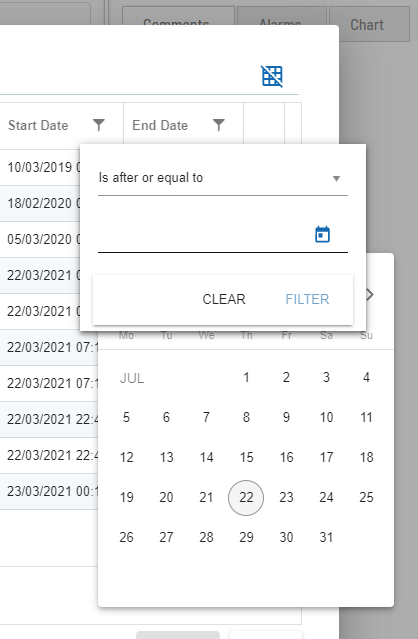Click the dropdown arrow of filter operator

[336, 178]
